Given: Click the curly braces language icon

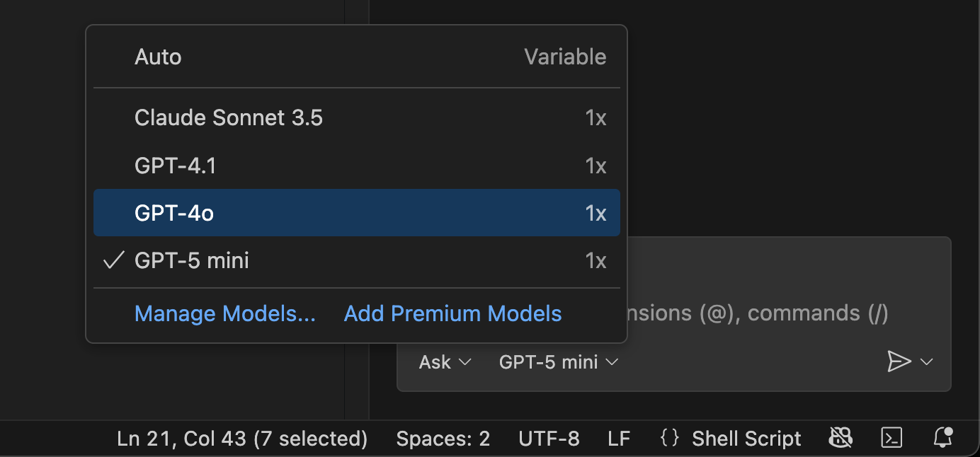Looking at the screenshot, I should point(669,438).
